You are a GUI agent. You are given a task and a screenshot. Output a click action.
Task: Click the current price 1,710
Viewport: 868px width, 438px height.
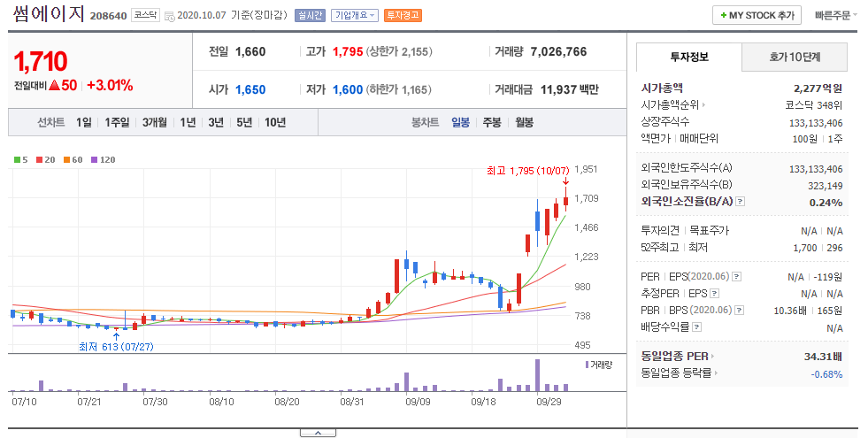click(x=41, y=61)
